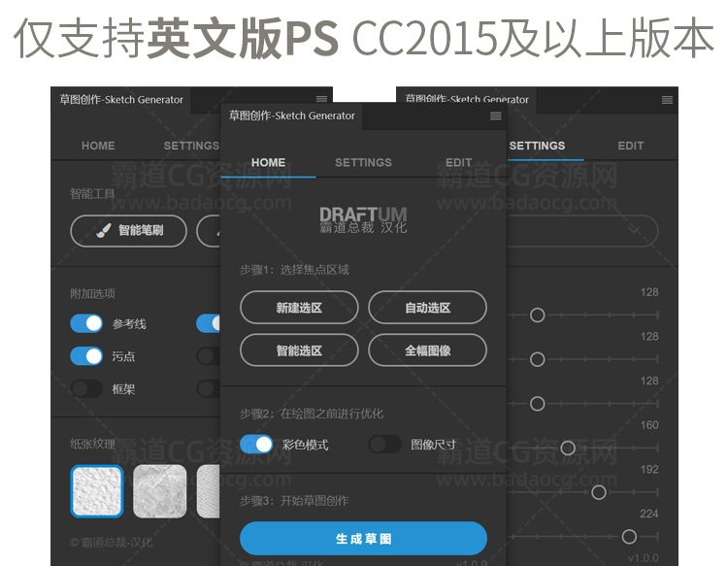Click the 智能选区 button

[x=299, y=350]
